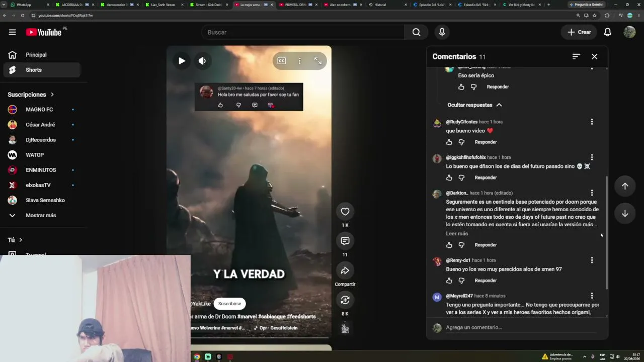Collapse replies with Ocultar respuestas
This screenshot has width=644, height=362.
[x=474, y=105]
